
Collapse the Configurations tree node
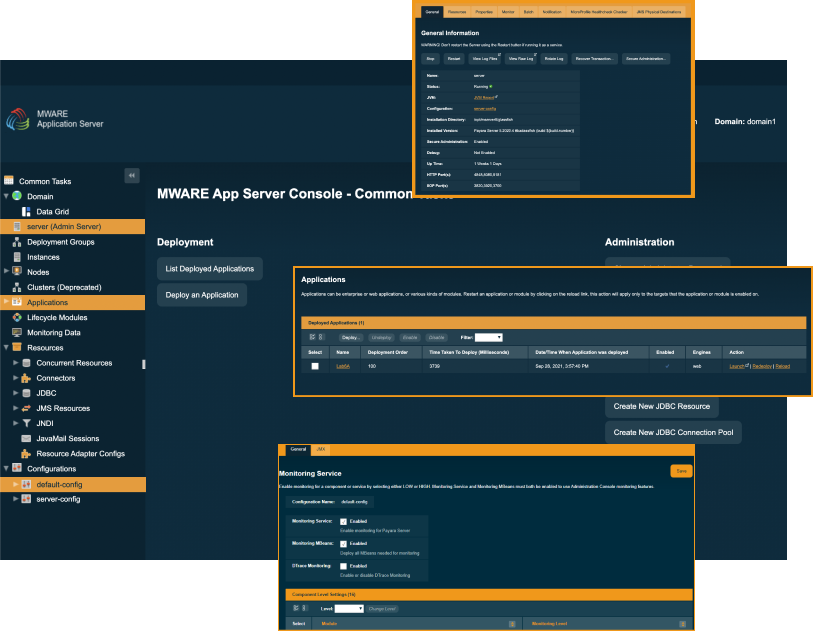point(6,468)
